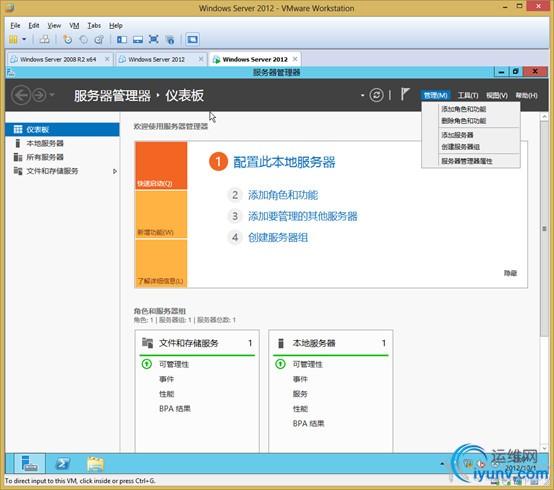The image size is (554, 490).
Task: Switch to the inactive Windows Server 2012 tab
Action: (x=157, y=59)
